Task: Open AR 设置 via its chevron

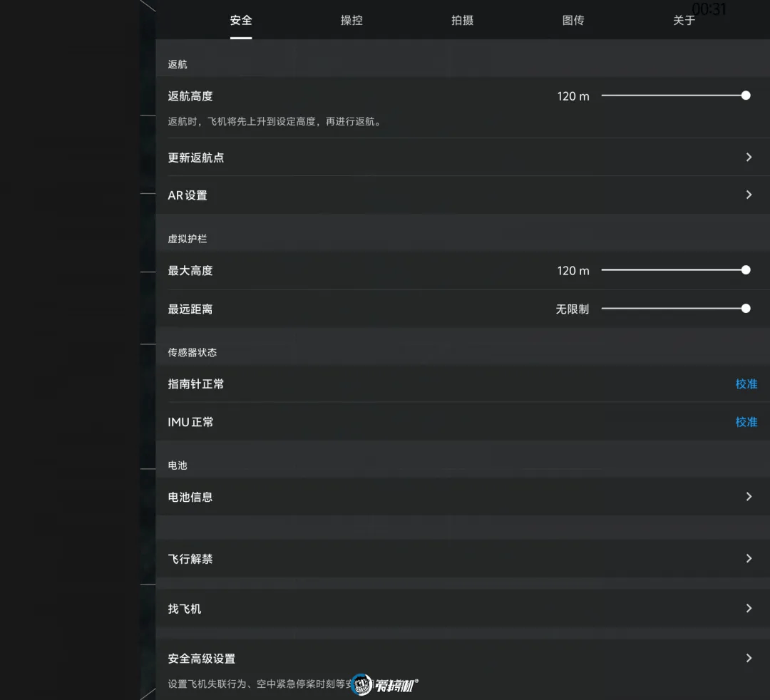Action: 749,195
